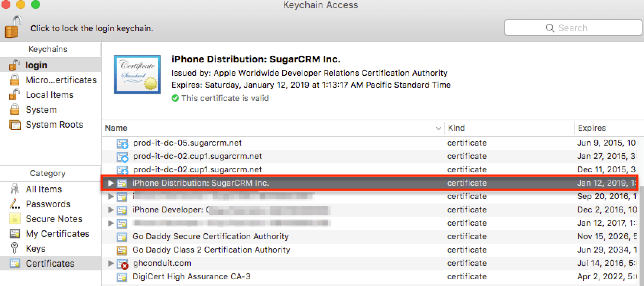
Task: Select the Micro...ertificates keychain lock icon
Action: [x=15, y=80]
